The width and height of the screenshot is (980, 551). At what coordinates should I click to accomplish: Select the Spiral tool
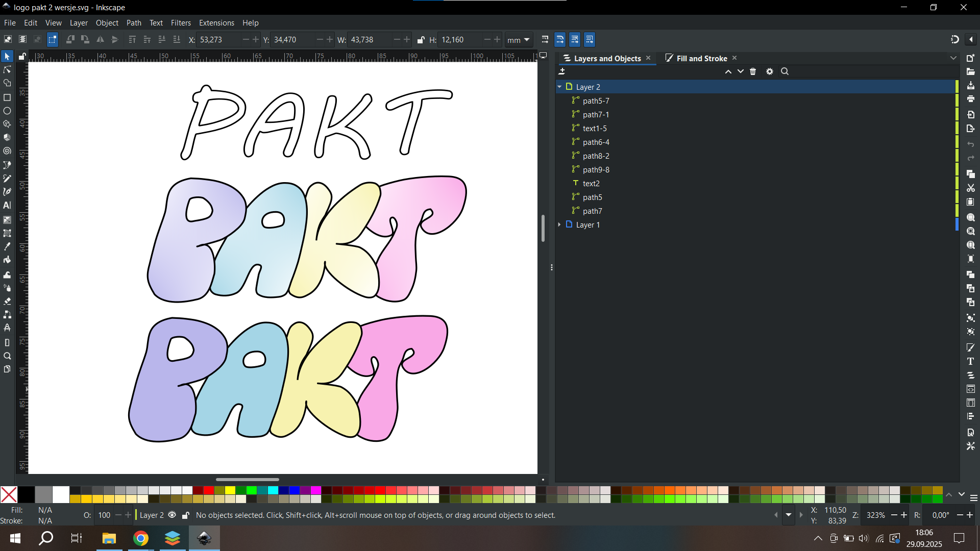7,151
